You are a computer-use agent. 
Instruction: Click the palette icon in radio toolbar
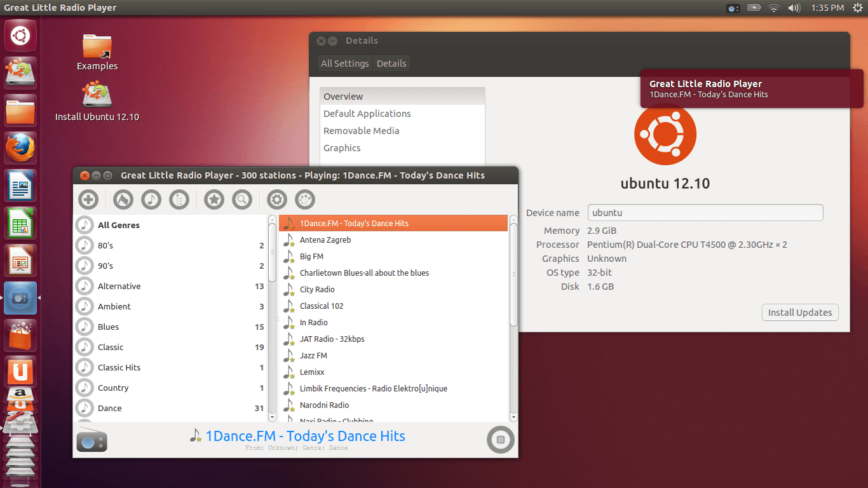click(305, 200)
